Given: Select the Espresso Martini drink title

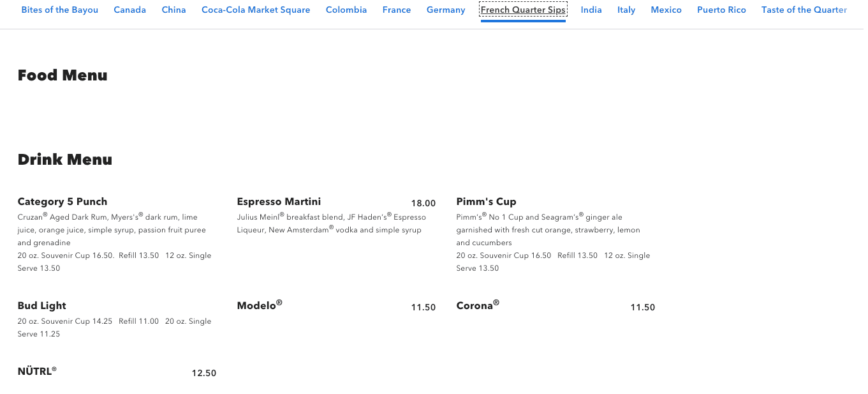Looking at the screenshot, I should pyautogui.click(x=279, y=202).
